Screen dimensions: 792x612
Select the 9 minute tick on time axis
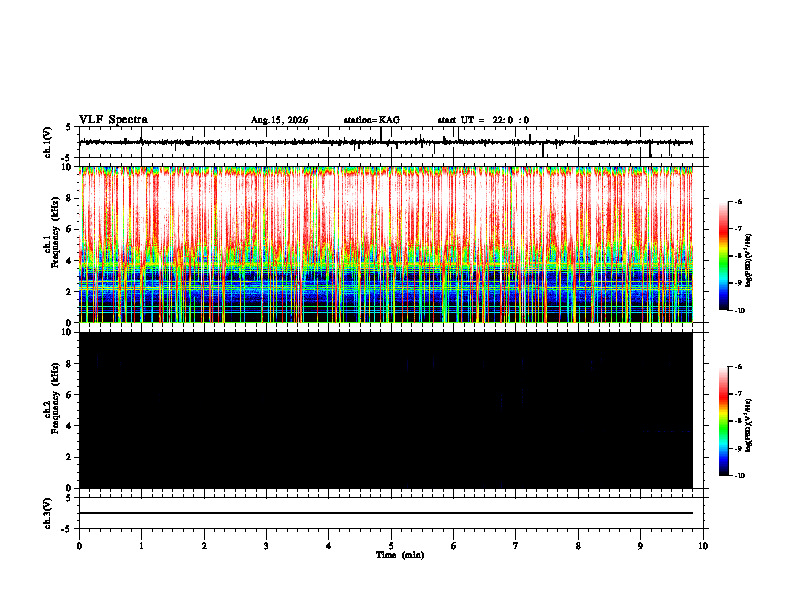point(640,546)
